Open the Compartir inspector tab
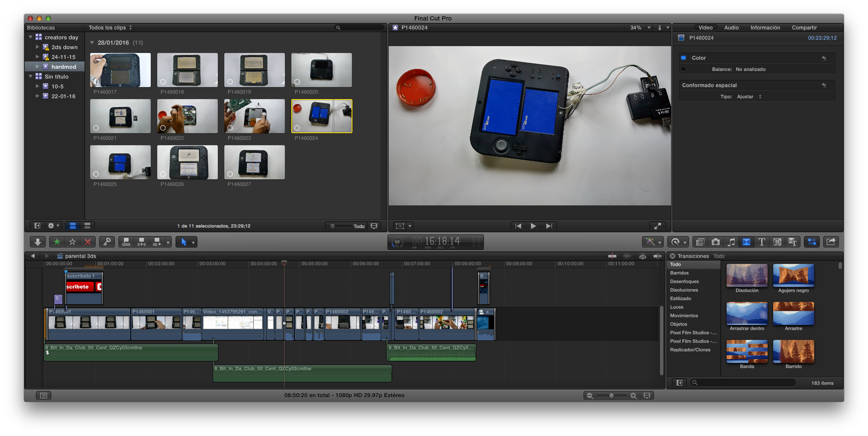 pyautogui.click(x=804, y=28)
